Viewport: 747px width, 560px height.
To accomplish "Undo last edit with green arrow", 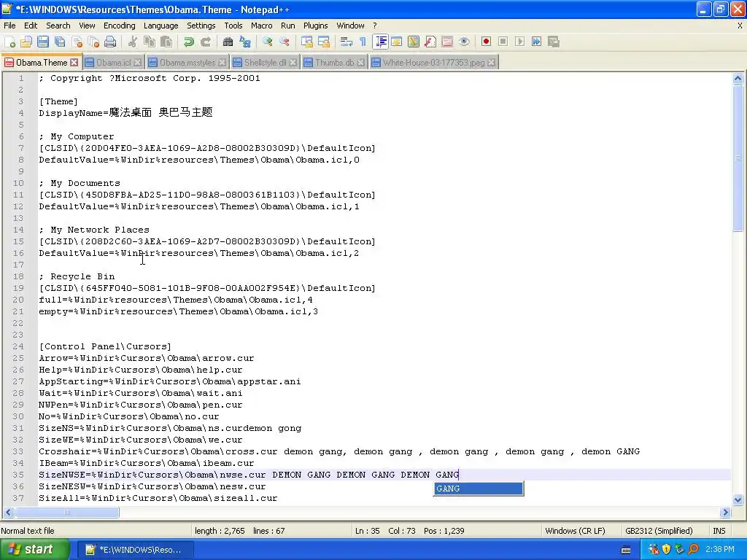I will (x=189, y=42).
